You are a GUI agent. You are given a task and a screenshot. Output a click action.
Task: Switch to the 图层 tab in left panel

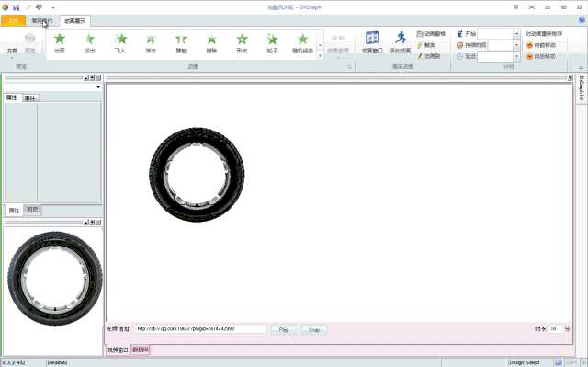[x=33, y=210]
